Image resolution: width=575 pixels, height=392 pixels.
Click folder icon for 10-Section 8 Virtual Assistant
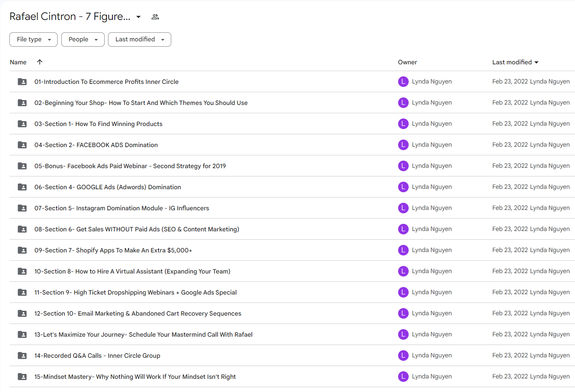pyautogui.click(x=22, y=271)
